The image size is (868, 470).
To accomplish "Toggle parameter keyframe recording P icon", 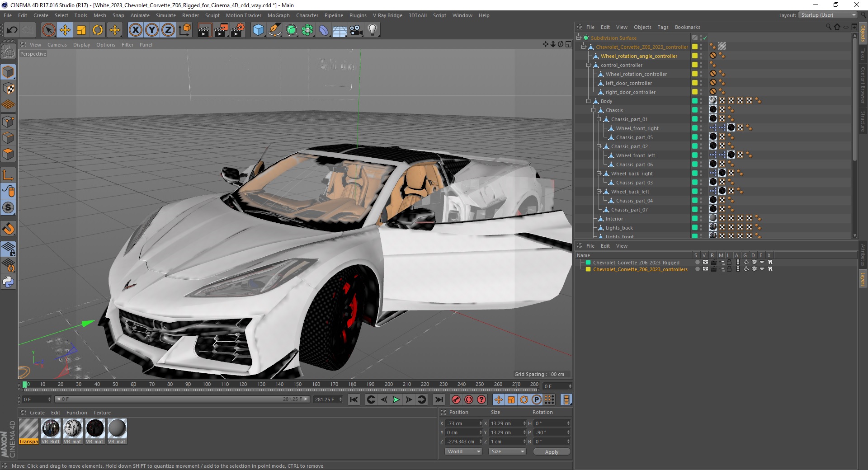I will [537, 399].
